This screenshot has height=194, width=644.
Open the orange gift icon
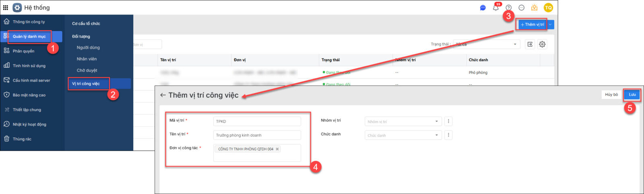click(x=535, y=8)
